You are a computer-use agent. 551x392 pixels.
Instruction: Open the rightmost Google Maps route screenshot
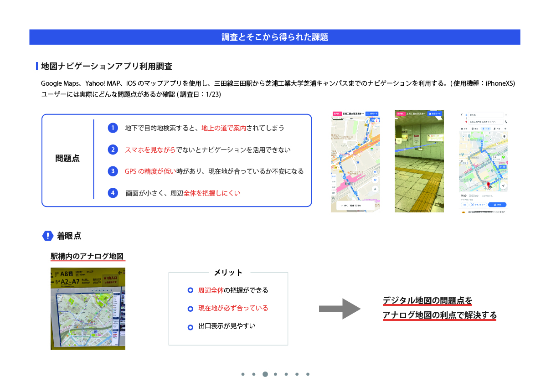[x=484, y=161]
